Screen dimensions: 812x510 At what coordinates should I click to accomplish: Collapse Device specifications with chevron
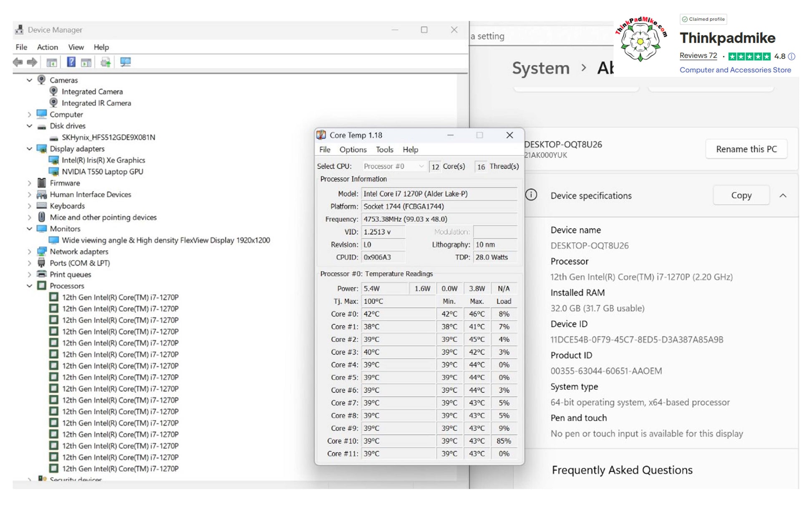(783, 196)
